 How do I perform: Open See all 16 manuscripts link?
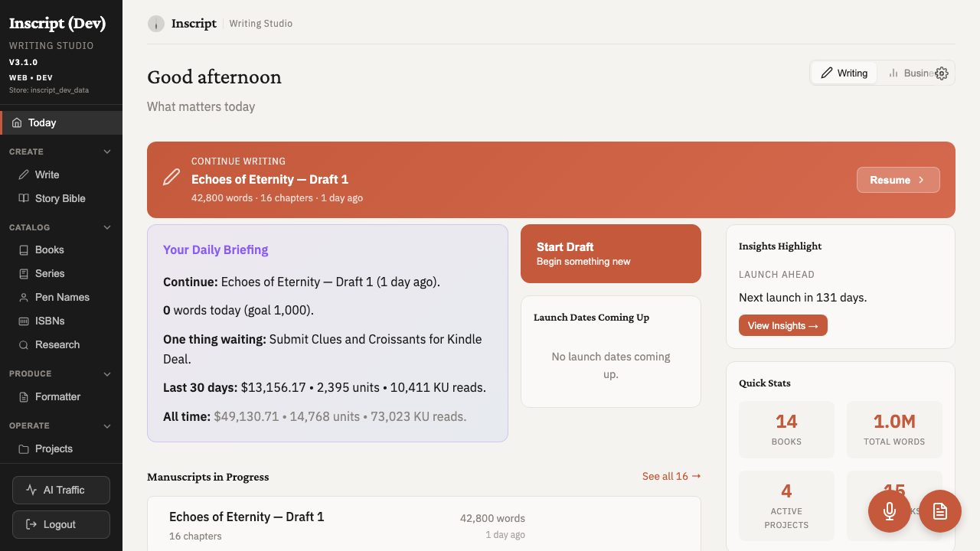671,476
